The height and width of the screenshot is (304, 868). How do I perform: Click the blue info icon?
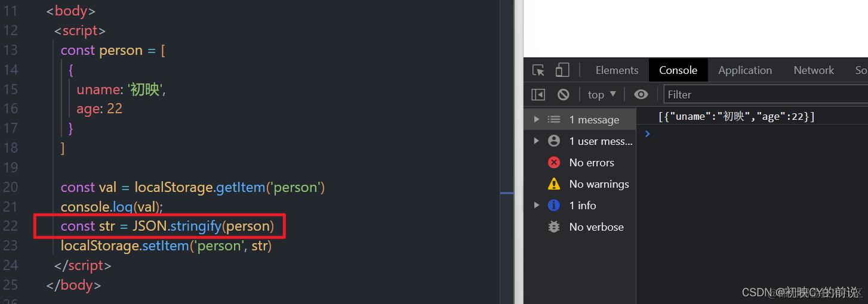[x=554, y=205]
